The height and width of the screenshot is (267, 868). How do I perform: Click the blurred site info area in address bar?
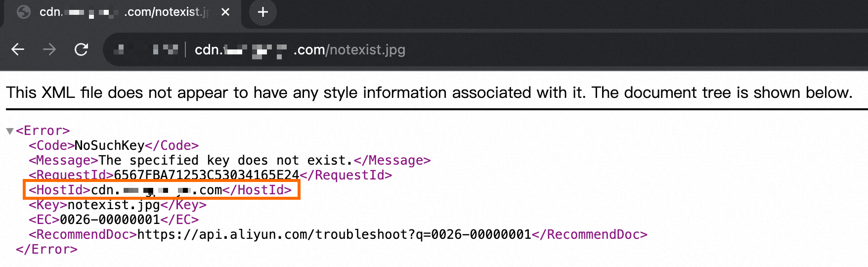point(146,49)
